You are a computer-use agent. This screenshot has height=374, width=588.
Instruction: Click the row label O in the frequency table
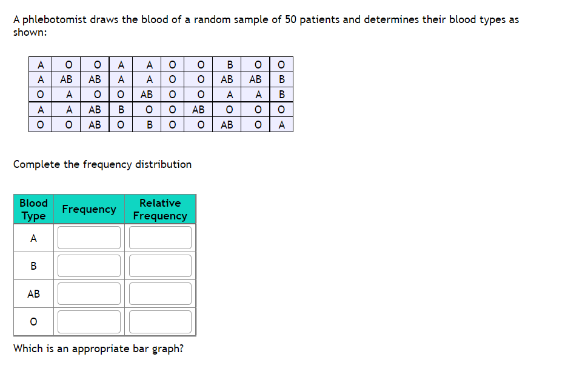33,322
